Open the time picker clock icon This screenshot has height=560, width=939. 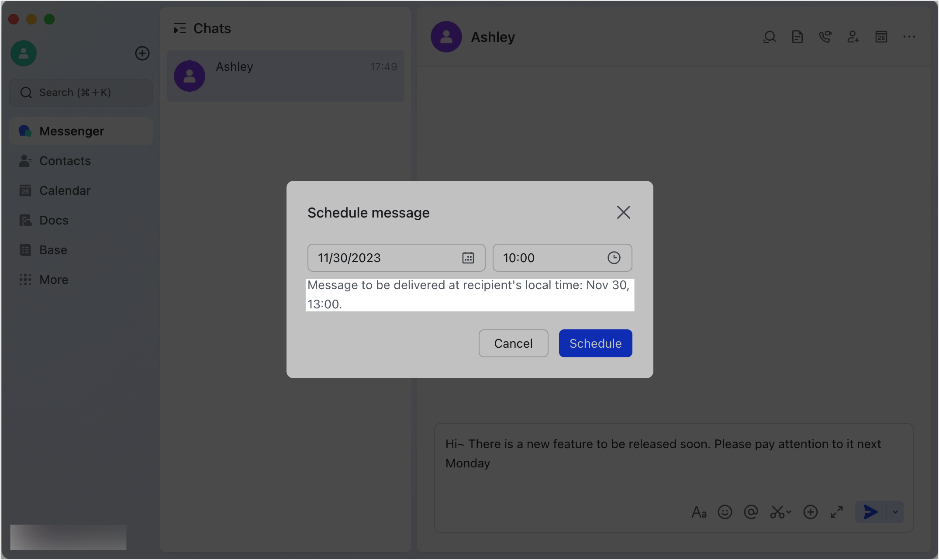tap(614, 258)
